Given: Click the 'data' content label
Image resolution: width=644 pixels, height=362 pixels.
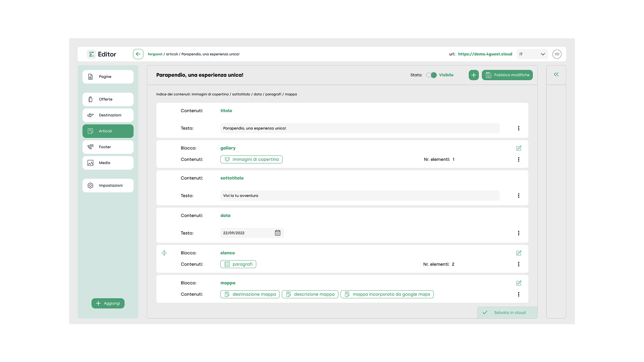Looking at the screenshot, I should (x=225, y=216).
